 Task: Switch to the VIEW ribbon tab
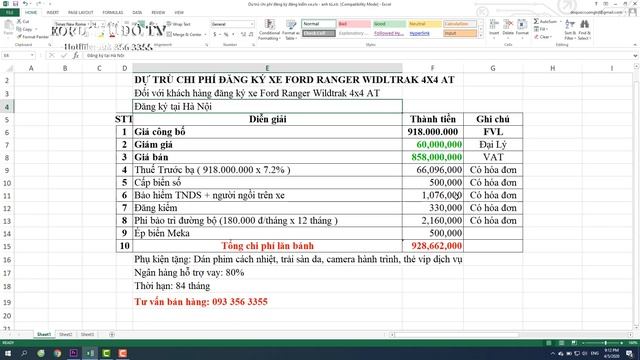pos(179,13)
